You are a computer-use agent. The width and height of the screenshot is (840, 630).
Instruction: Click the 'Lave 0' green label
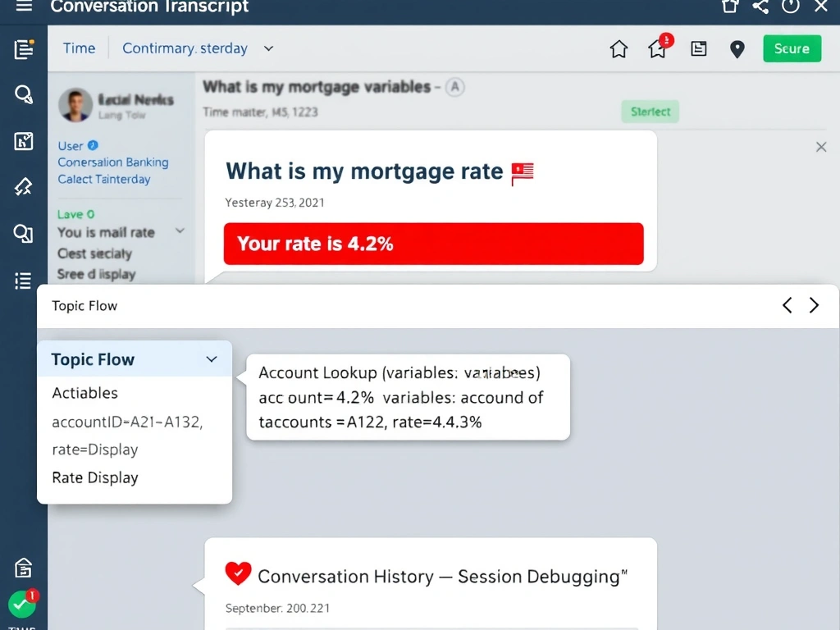click(76, 214)
